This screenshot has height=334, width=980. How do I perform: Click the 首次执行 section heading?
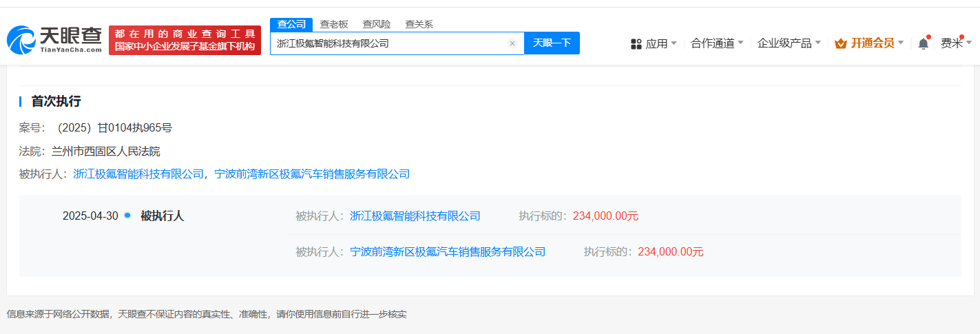(56, 101)
